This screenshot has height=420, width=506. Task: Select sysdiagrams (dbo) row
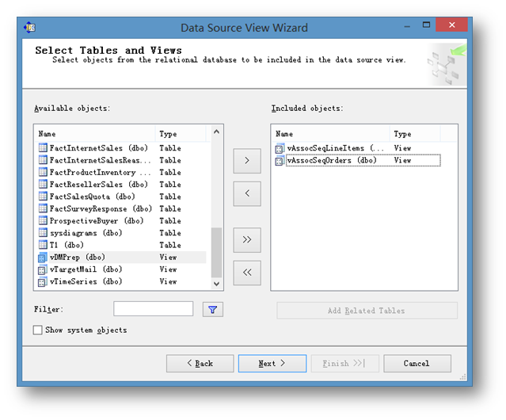coord(122,232)
